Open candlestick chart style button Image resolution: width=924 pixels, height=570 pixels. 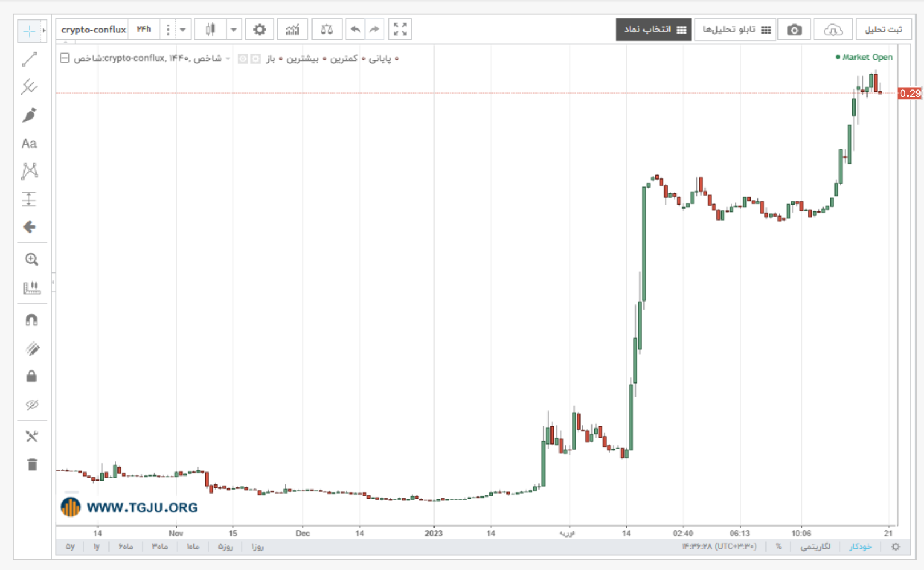click(x=210, y=30)
